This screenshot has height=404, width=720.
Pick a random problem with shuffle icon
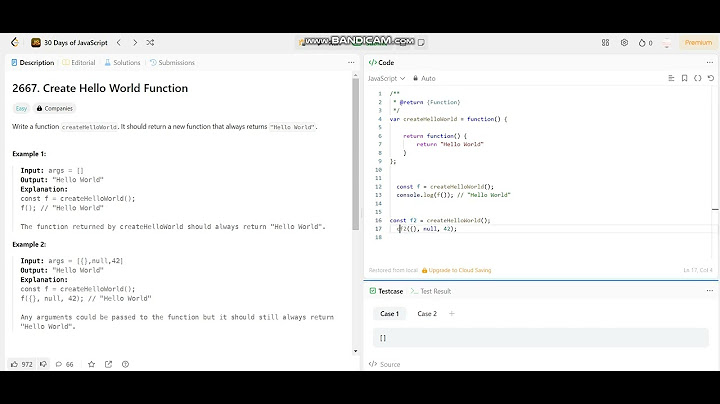pos(150,43)
